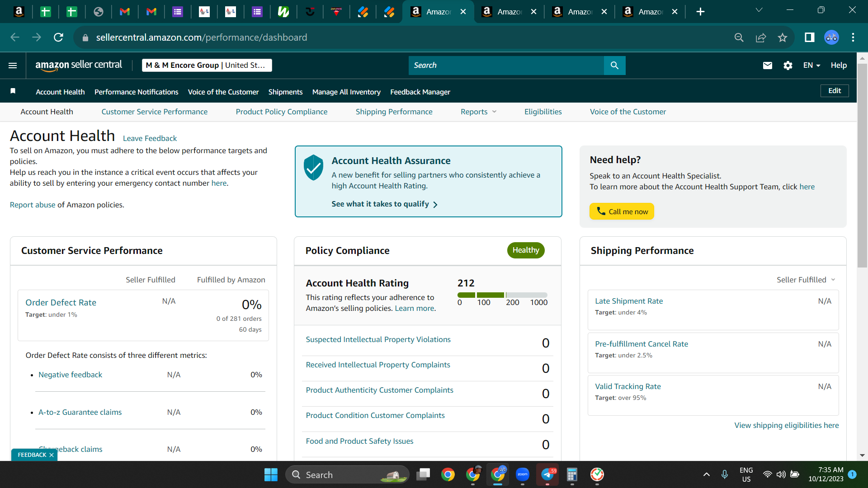Click into the Seller Central Search field
Screen dimensions: 868x488
click(506, 66)
